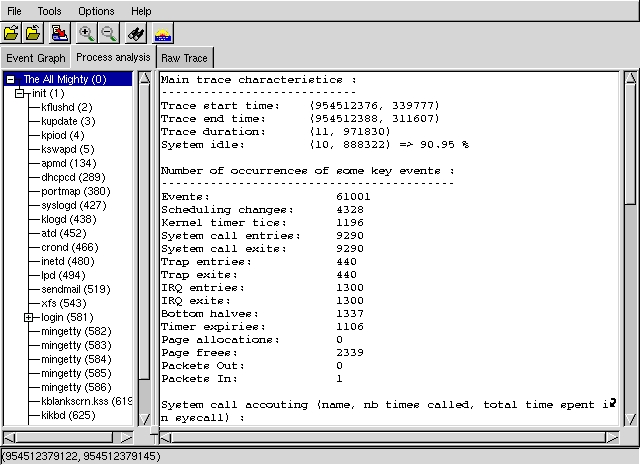Select the crond (466) process
This screenshot has width=640, height=465.
[x=69, y=247]
